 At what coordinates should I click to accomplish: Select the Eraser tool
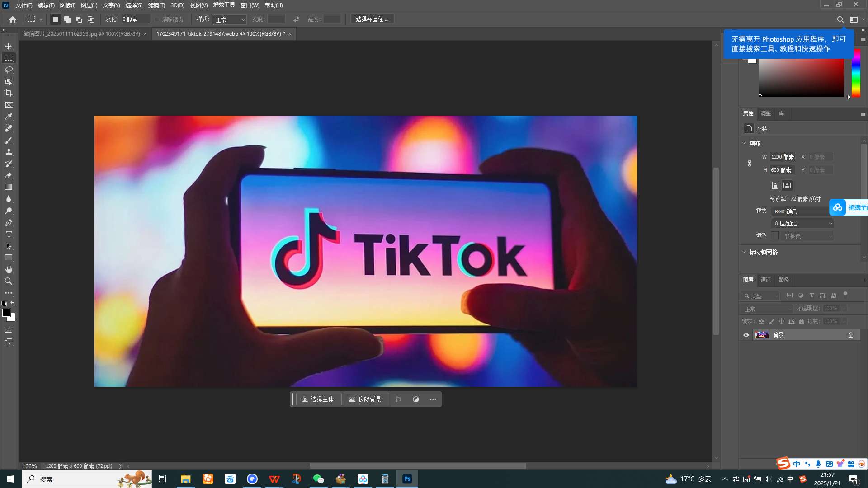tap(9, 175)
